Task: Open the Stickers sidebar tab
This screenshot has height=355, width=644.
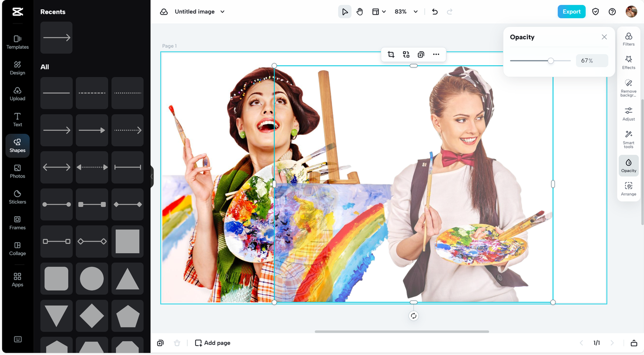Action: [17, 197]
